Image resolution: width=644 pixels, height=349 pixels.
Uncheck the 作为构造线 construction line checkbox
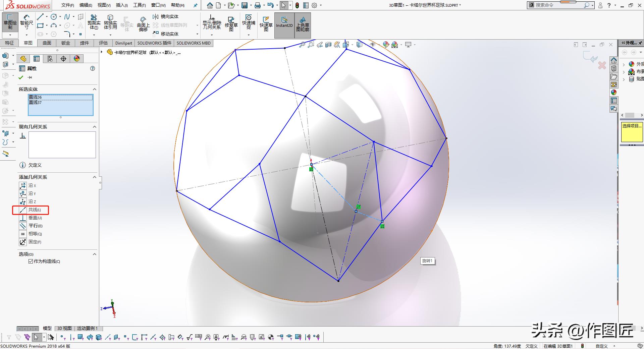coord(31,261)
